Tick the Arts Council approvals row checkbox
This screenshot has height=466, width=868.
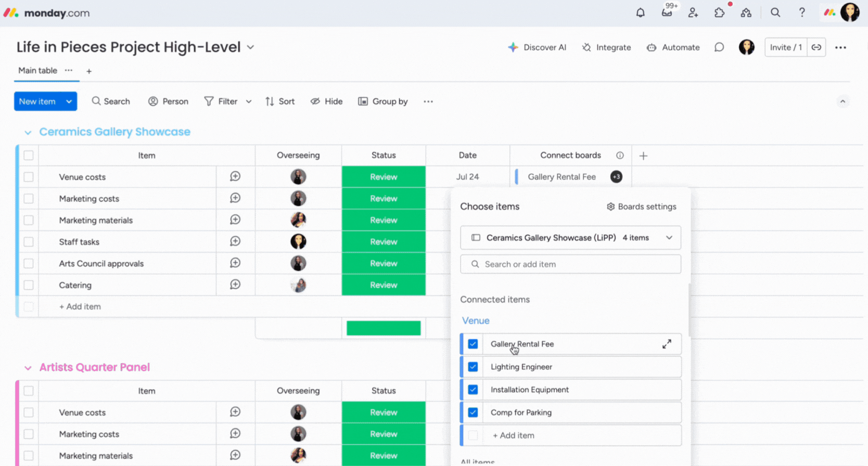point(29,264)
